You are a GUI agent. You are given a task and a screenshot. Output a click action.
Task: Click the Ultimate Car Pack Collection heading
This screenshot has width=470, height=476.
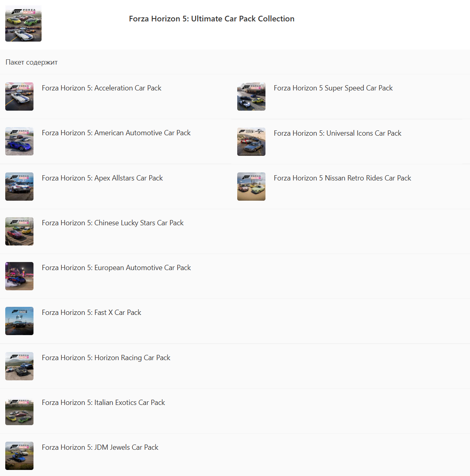(211, 19)
